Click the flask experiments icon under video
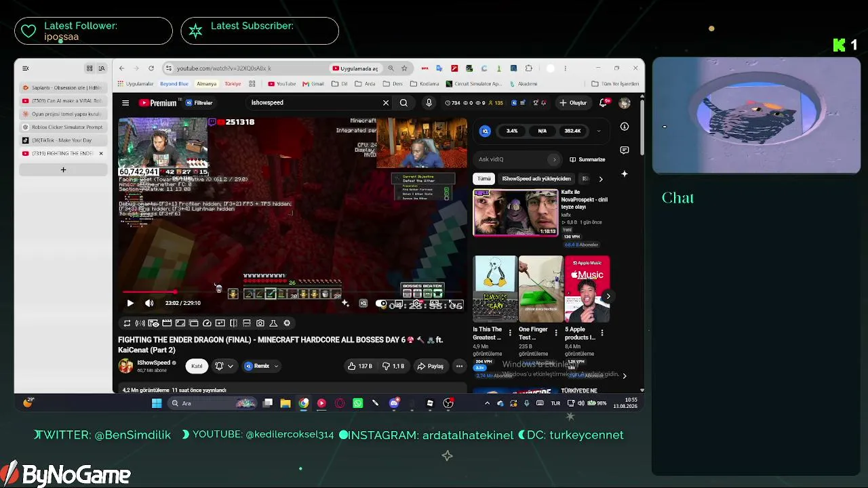This screenshot has height=488, width=868. (273, 323)
